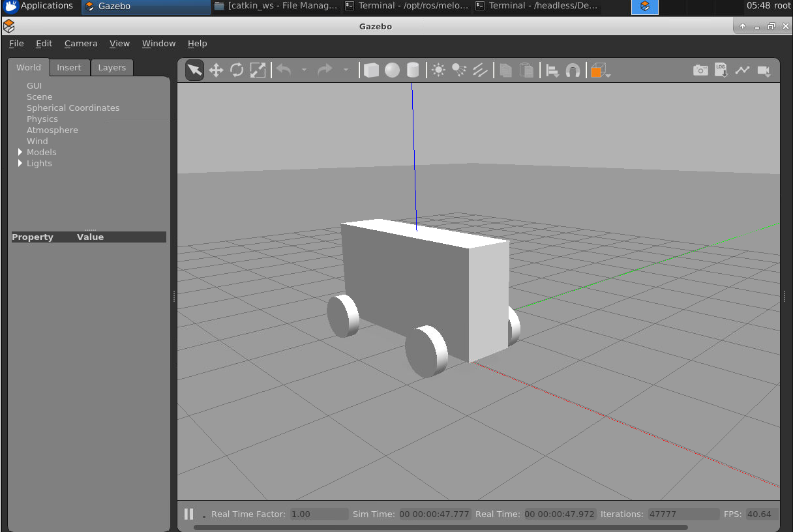This screenshot has height=532, width=793.
Task: Open the Window menu
Action: click(x=159, y=43)
